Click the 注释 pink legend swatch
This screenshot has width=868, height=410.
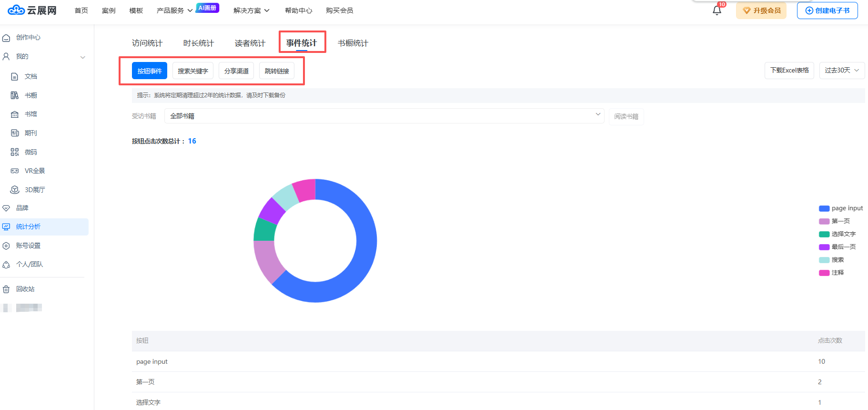coord(824,273)
